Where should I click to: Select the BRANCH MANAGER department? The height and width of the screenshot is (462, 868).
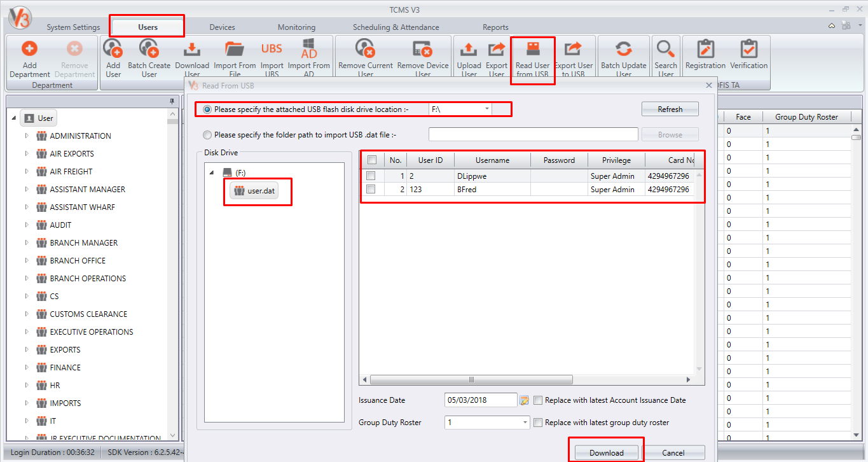[x=84, y=242]
